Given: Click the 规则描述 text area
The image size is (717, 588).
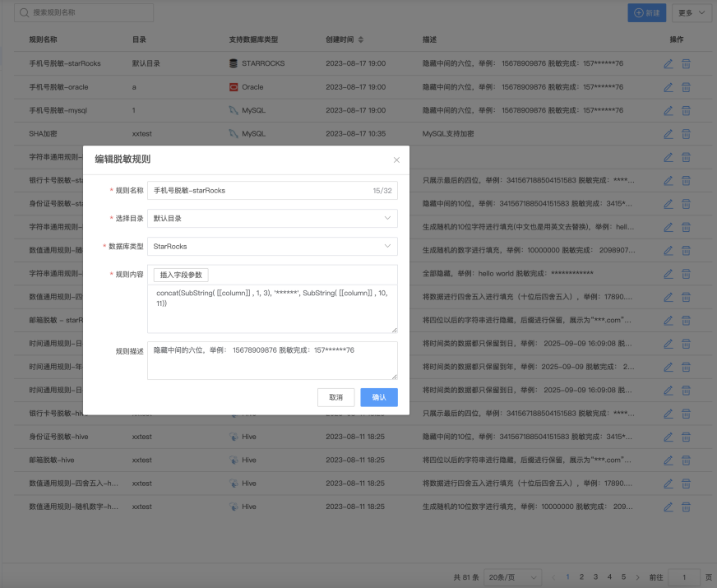Looking at the screenshot, I should [x=272, y=360].
